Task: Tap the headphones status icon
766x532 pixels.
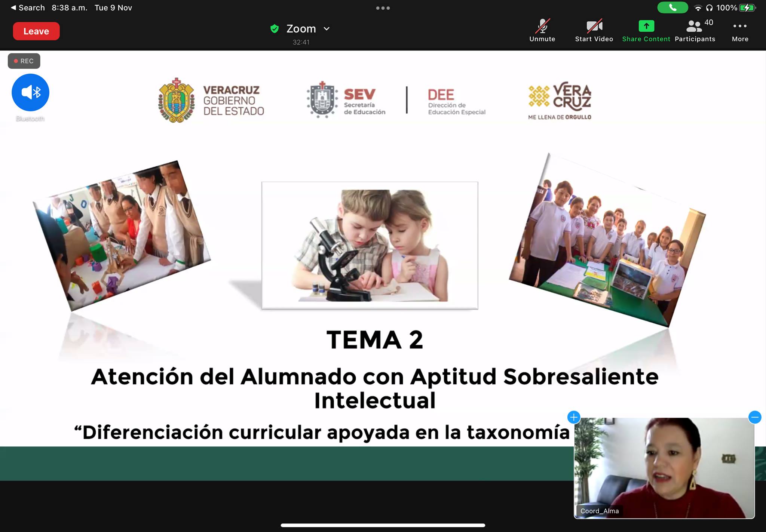Action: [709, 8]
